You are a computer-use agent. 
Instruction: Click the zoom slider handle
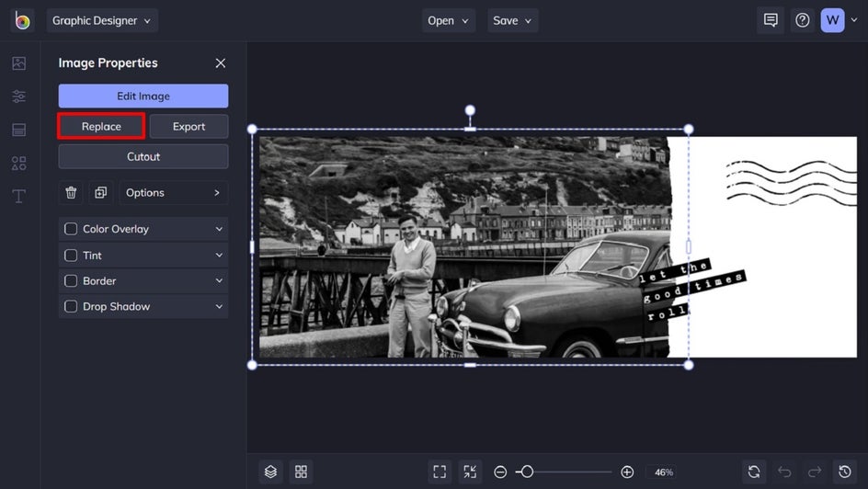pos(526,472)
